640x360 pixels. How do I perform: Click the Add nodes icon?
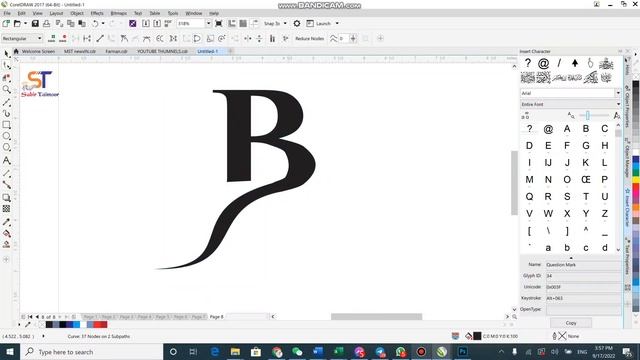[52, 38]
